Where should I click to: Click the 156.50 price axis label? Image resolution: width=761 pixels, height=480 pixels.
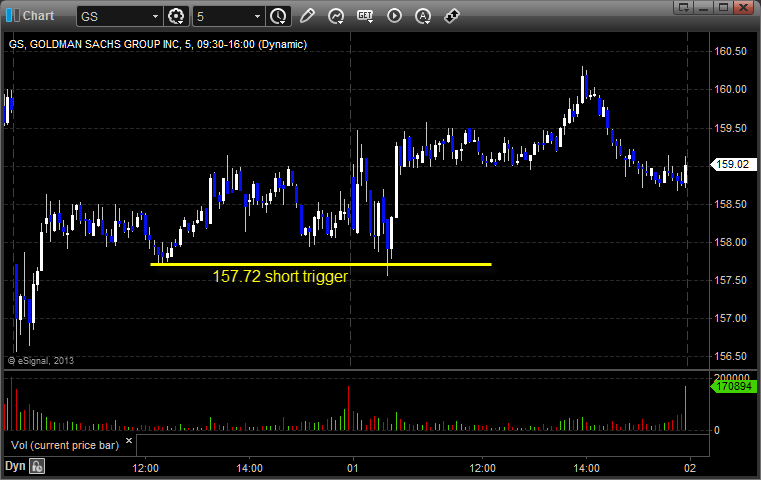point(730,356)
